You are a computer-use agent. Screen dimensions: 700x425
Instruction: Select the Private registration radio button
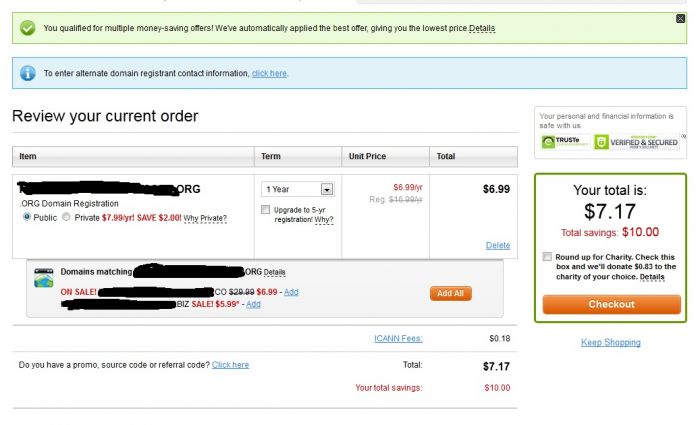click(x=66, y=217)
